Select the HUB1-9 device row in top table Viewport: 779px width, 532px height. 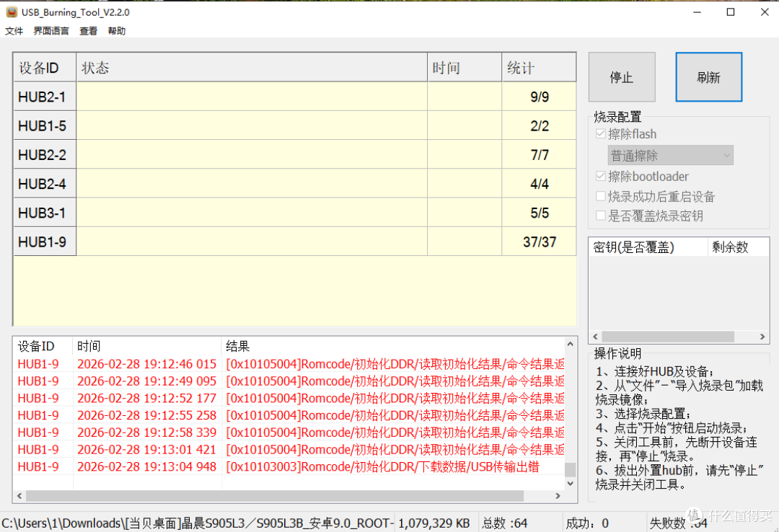click(294, 242)
